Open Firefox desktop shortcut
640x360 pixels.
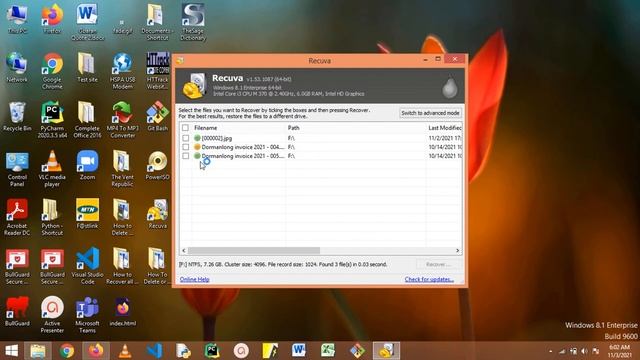[x=52, y=19]
